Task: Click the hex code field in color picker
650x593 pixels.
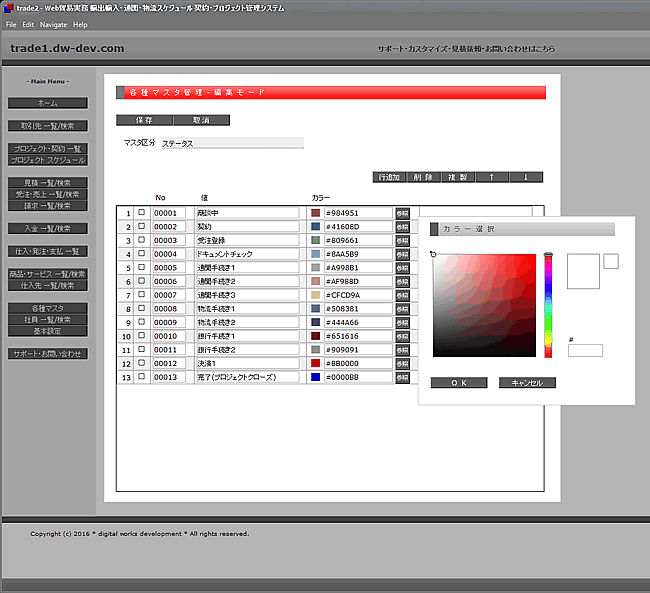Action: click(x=585, y=350)
